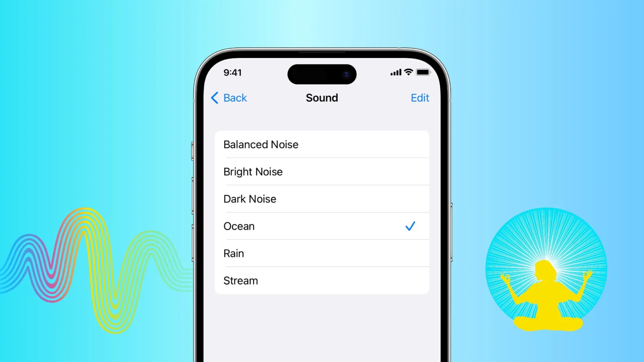
Task: Tap the sound wave graphic icon
Action: (89, 256)
